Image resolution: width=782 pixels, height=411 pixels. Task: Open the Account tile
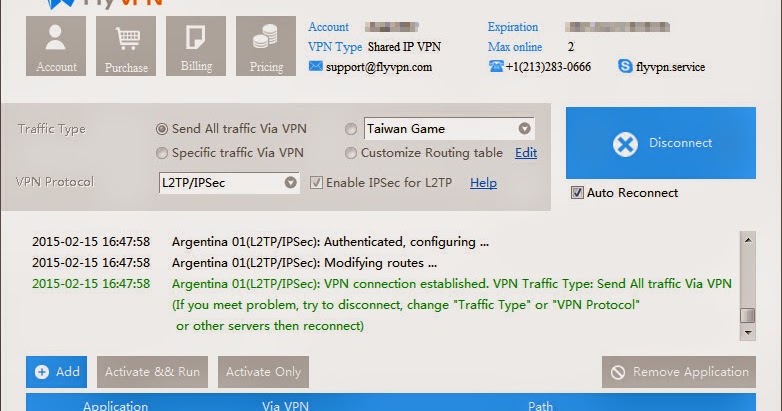coord(56,46)
